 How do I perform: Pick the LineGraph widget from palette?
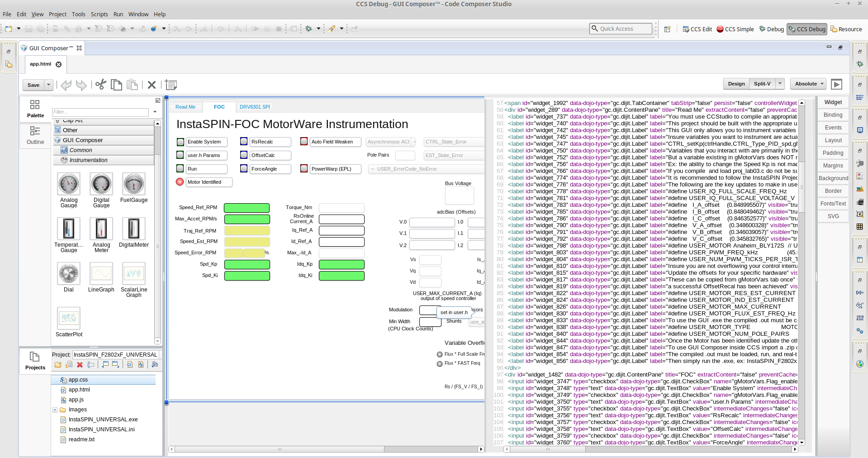click(101, 274)
